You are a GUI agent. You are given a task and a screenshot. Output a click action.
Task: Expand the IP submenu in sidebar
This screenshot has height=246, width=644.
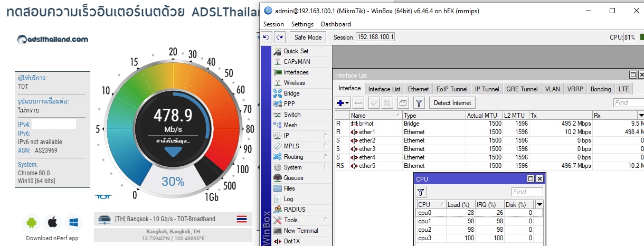coord(326,136)
